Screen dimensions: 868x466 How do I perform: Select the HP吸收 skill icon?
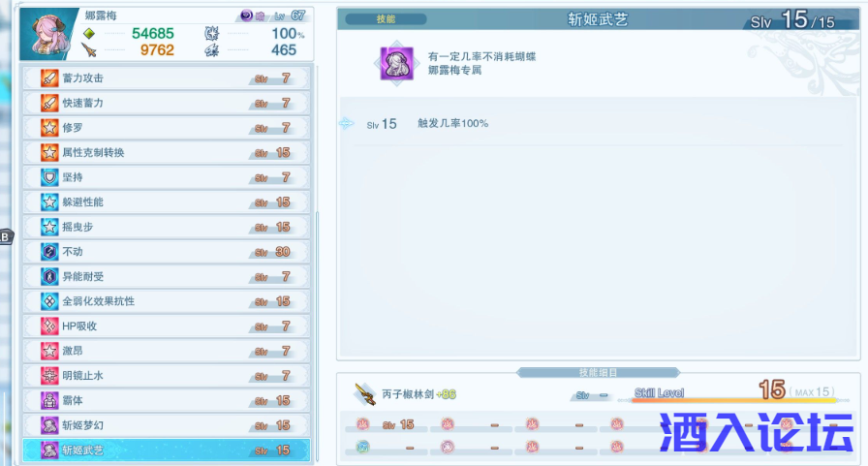tap(49, 326)
